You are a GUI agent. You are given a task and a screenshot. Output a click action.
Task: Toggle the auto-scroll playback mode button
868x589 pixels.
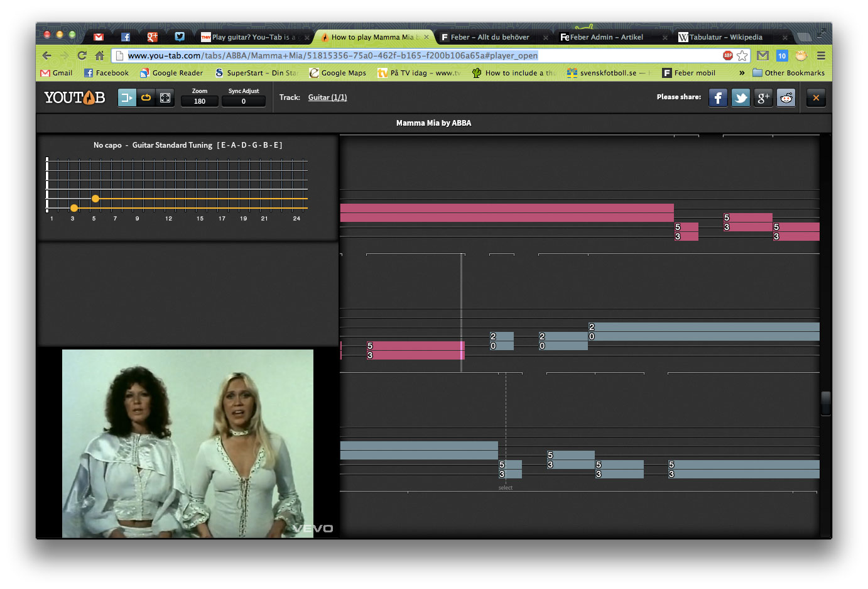tap(127, 97)
